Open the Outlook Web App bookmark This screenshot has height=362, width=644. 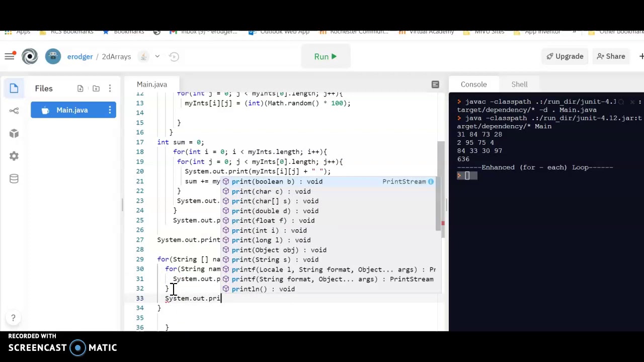click(279, 31)
